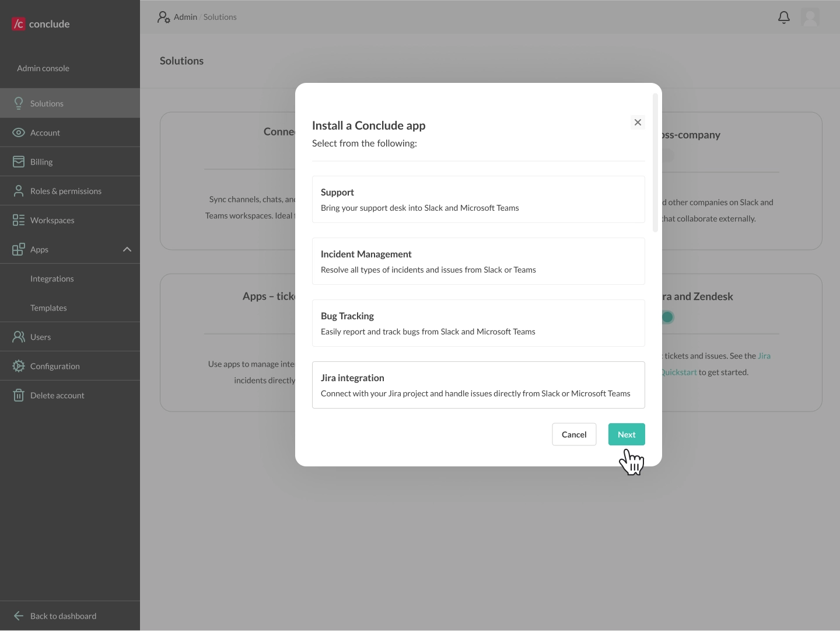Click the Conclude logo icon

[x=19, y=24]
